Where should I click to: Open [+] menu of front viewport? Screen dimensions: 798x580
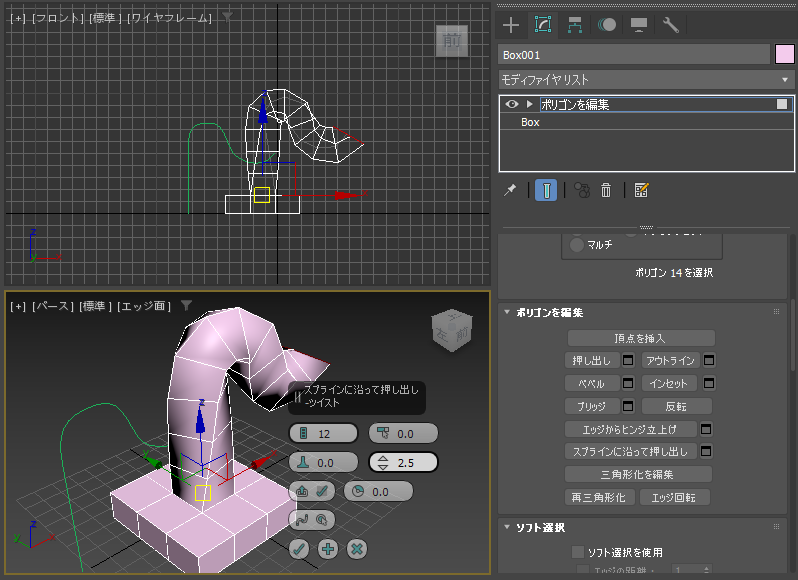point(18,18)
